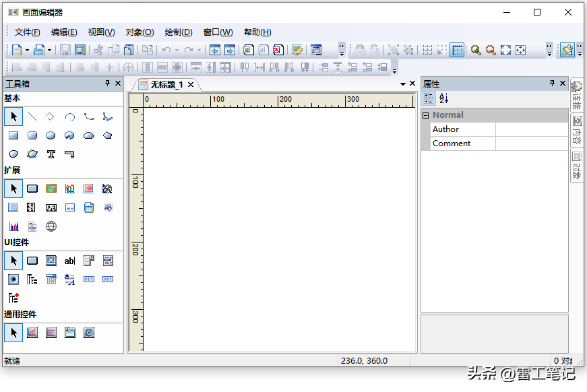Select the 'ab|' text input control
This screenshot has height=392, width=587.
tap(69, 261)
